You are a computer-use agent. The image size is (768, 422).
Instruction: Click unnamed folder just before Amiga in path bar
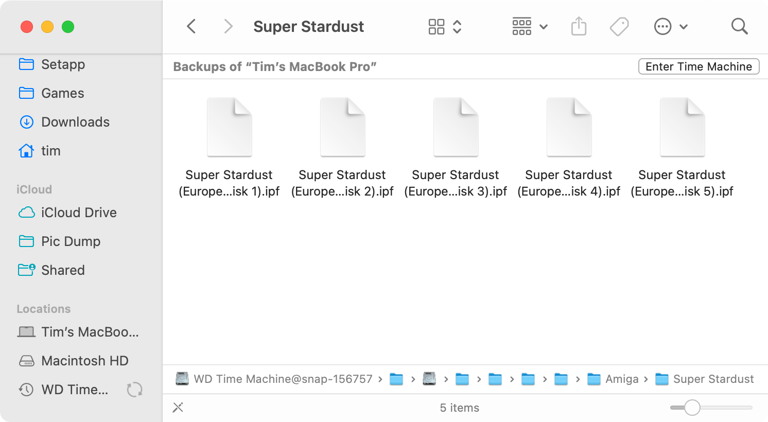[561, 379]
